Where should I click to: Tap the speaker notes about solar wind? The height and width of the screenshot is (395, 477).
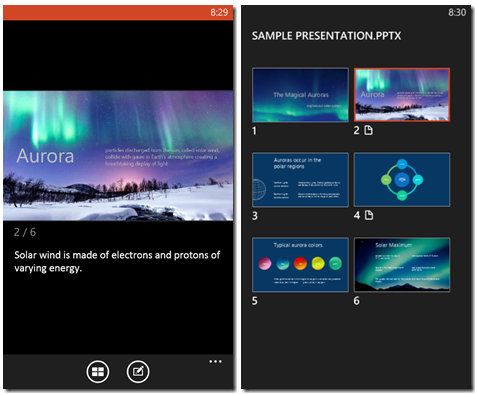(x=117, y=262)
